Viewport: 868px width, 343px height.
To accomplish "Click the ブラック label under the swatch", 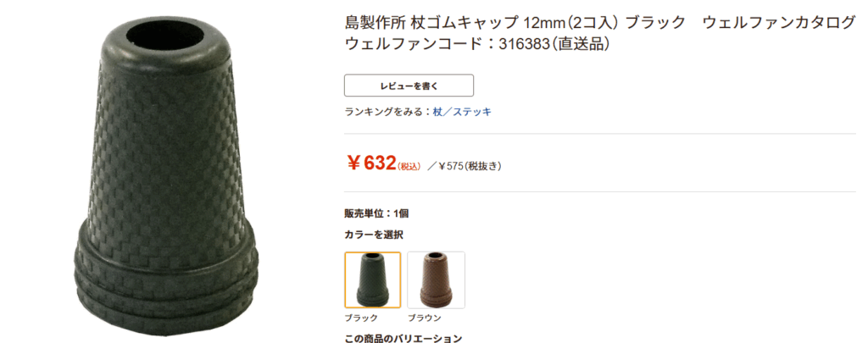I will pos(362,318).
